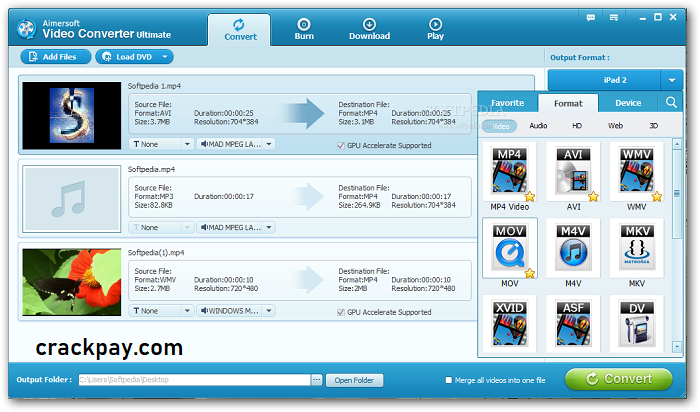Open the iPad 2 output format dropdown arrow
Viewport: 700px width, 412px height.
[671, 80]
